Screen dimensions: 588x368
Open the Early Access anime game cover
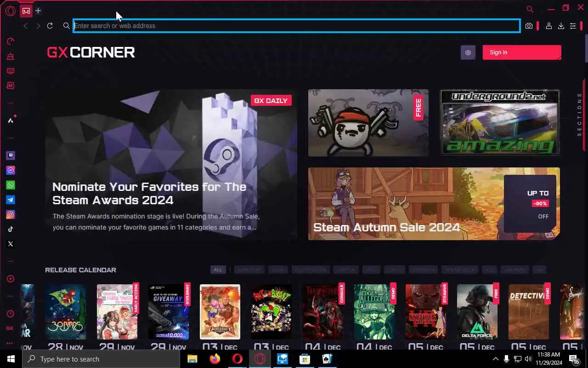[x=117, y=312]
